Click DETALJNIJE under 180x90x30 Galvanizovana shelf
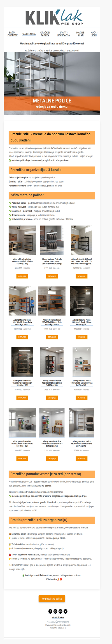Screen dimensions: 112x644 [81, 458]
